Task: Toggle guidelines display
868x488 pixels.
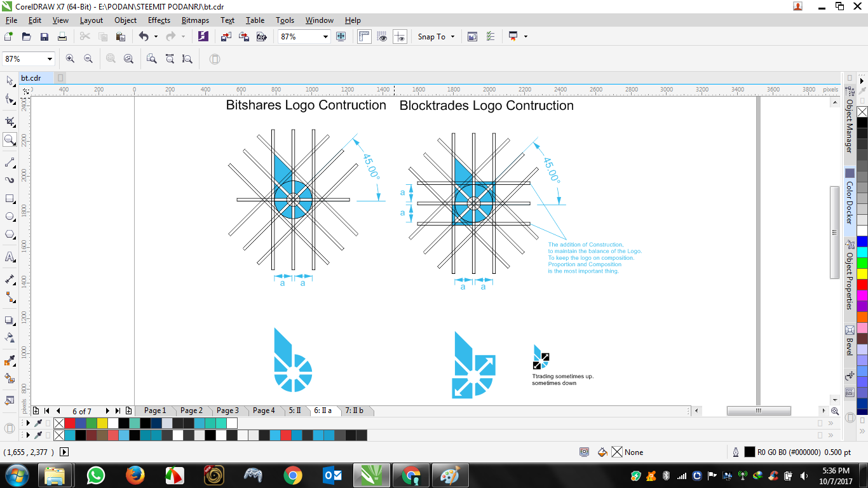Action: point(400,37)
